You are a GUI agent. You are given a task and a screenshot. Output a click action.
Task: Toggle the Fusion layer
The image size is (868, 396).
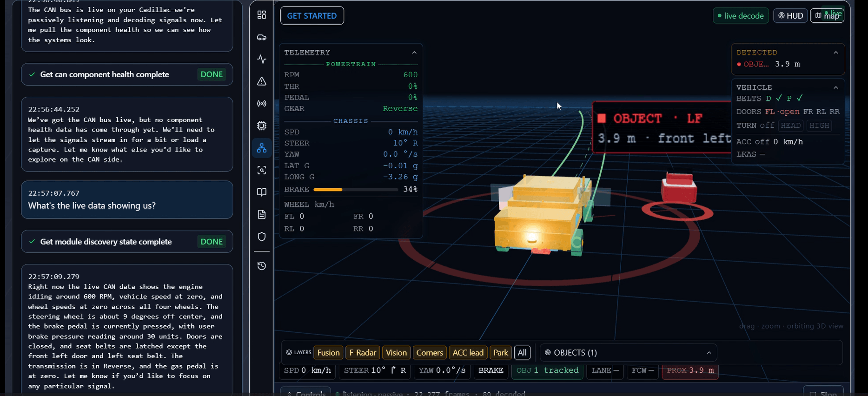point(328,353)
